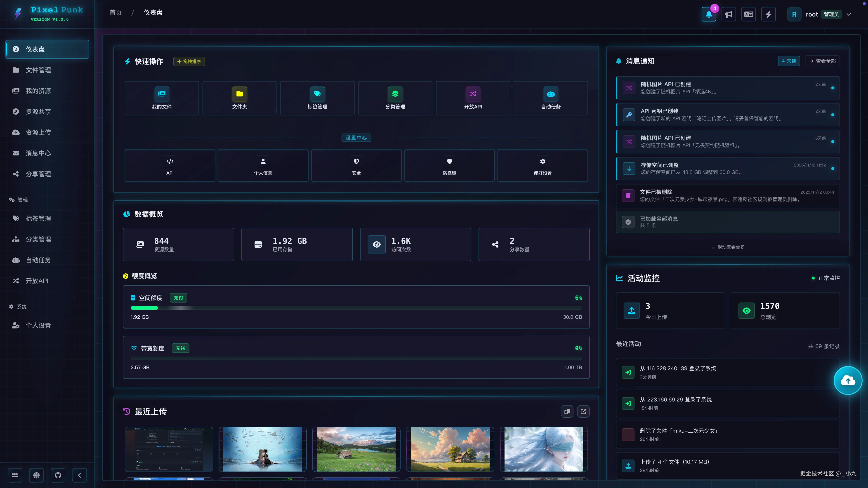The height and width of the screenshot is (488, 868).
Task: Open the GitHub icon in sidebar footer
Action: 58,475
